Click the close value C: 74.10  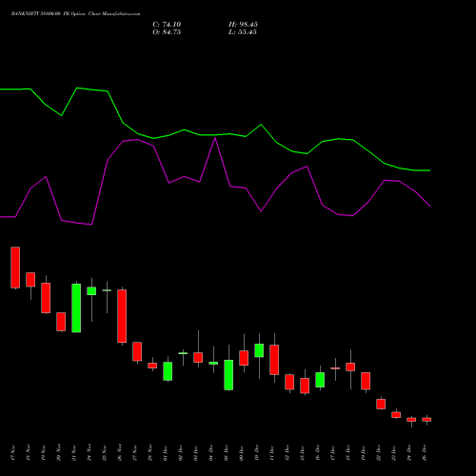167,25
